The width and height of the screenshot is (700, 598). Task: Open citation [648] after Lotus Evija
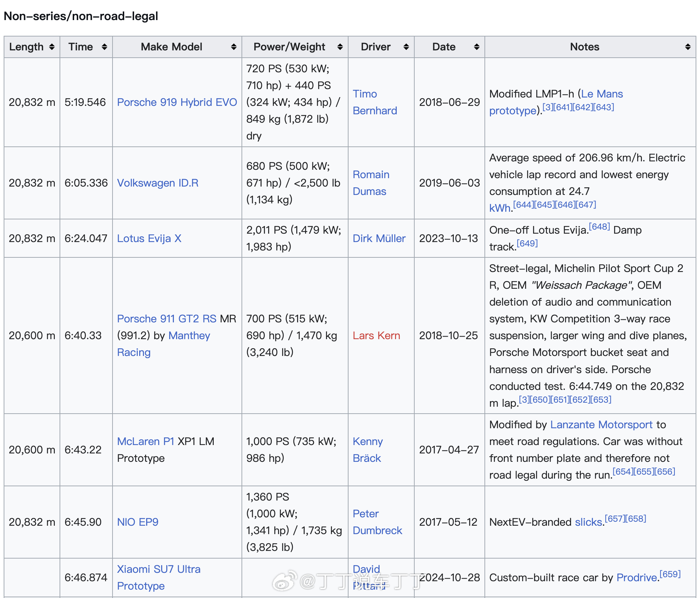click(x=600, y=227)
